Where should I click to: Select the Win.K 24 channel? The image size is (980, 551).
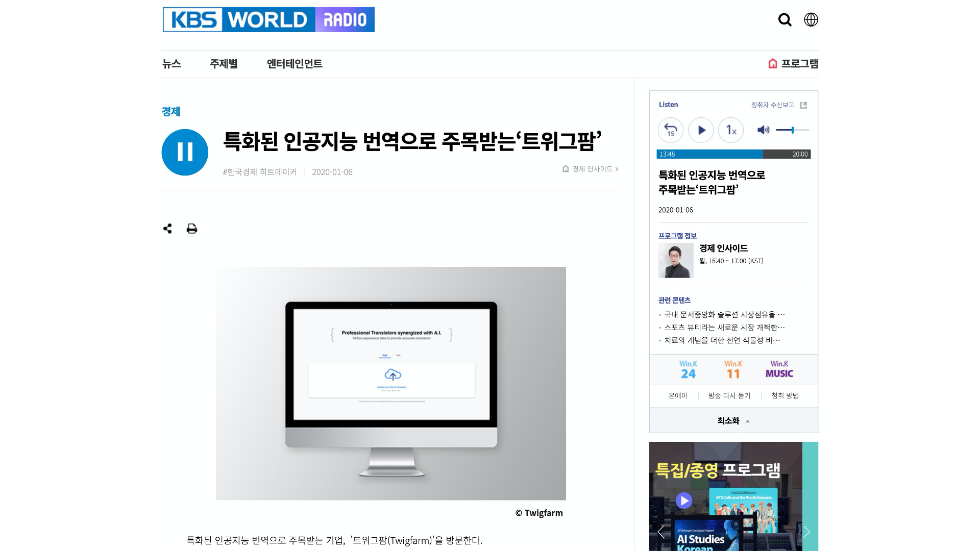(688, 370)
